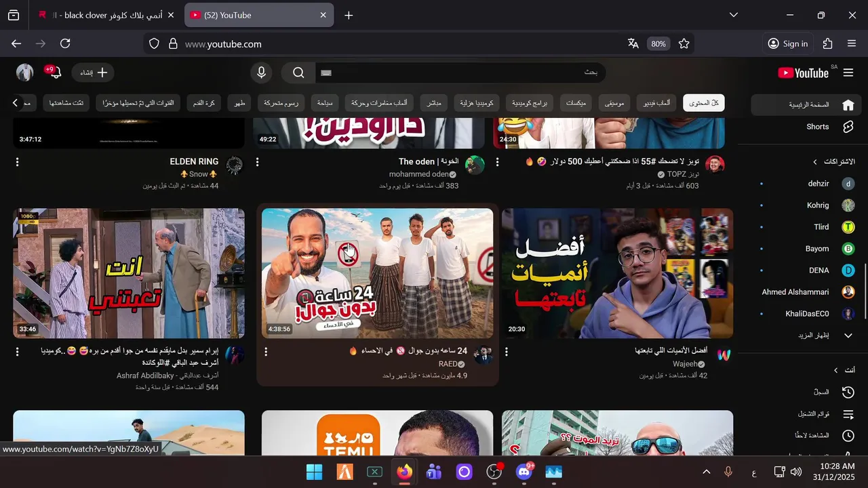Screen dimensions: 868x488
Task: Open options menu for ELDEN RING video
Action: (18, 162)
